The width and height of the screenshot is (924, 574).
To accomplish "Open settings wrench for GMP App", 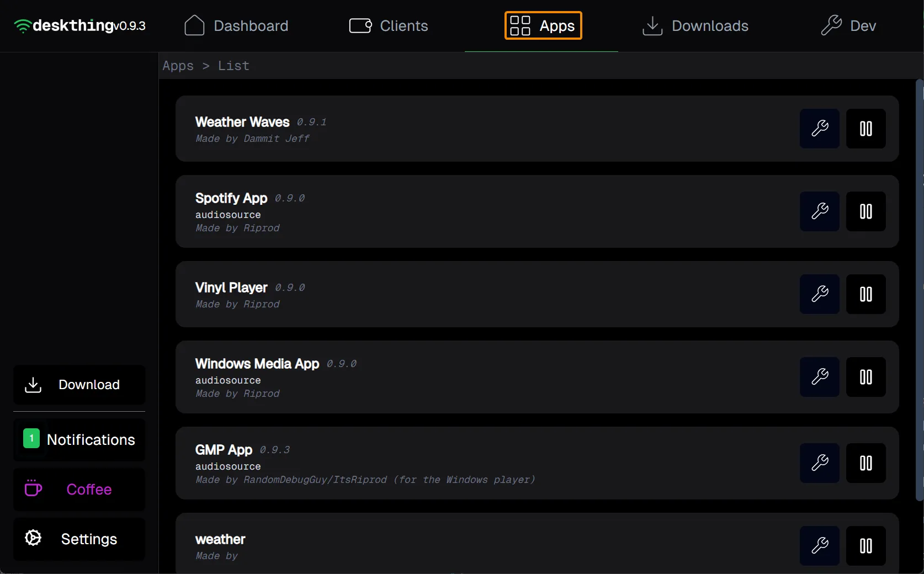I will point(820,463).
